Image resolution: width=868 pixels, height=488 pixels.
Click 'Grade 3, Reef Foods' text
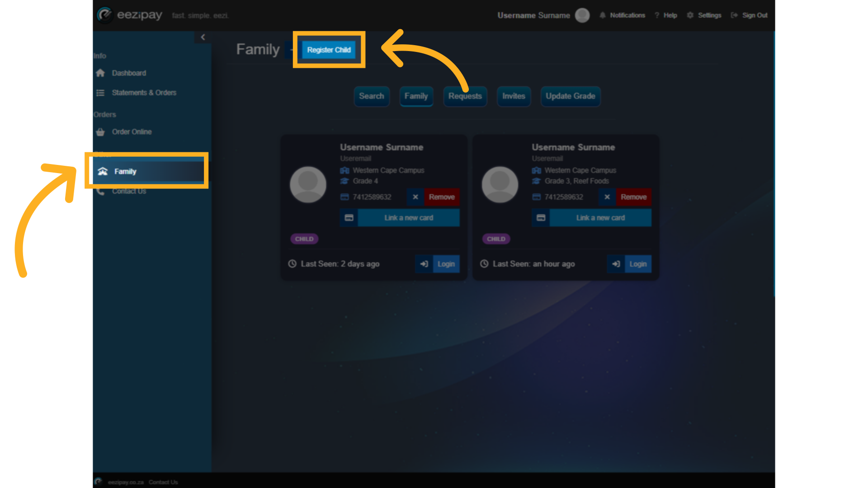click(577, 181)
